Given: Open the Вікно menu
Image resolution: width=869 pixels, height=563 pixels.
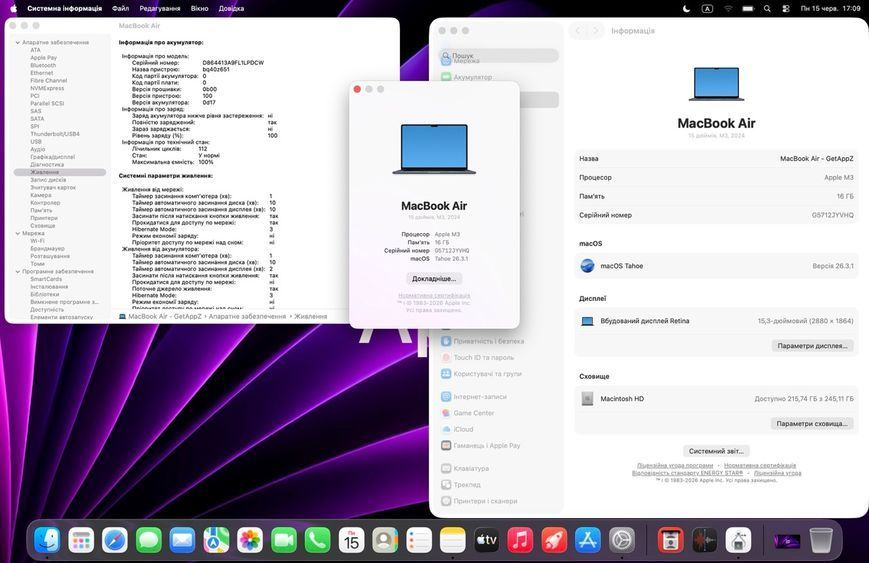Looking at the screenshot, I should point(200,8).
